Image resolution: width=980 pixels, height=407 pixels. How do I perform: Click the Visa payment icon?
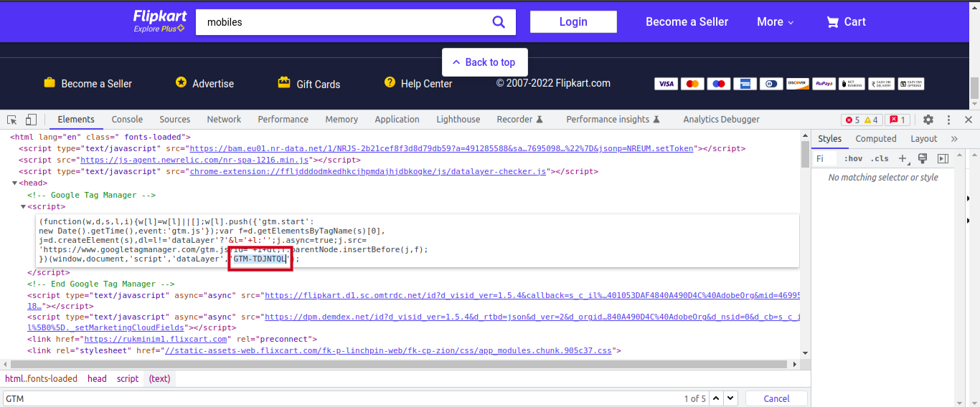(666, 84)
